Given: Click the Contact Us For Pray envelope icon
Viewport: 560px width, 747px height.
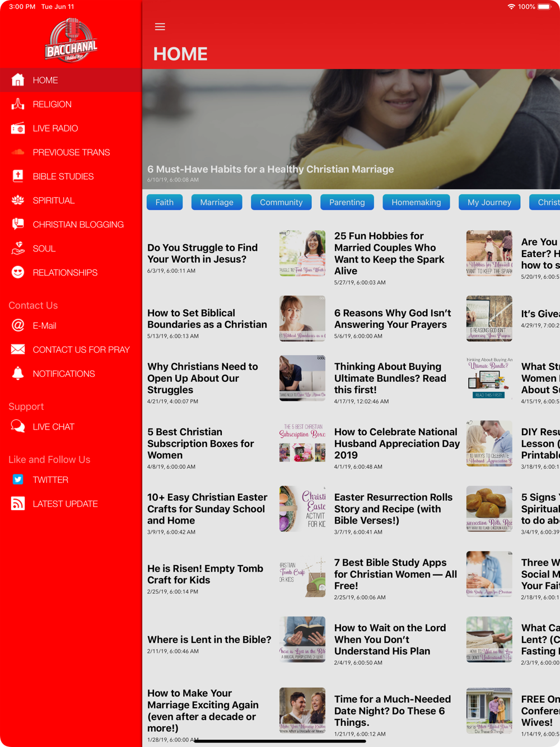Looking at the screenshot, I should click(18, 349).
